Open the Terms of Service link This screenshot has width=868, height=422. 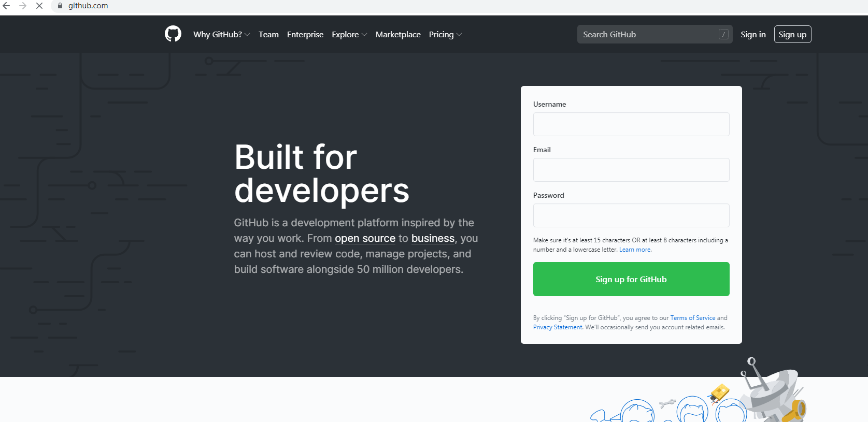point(693,318)
